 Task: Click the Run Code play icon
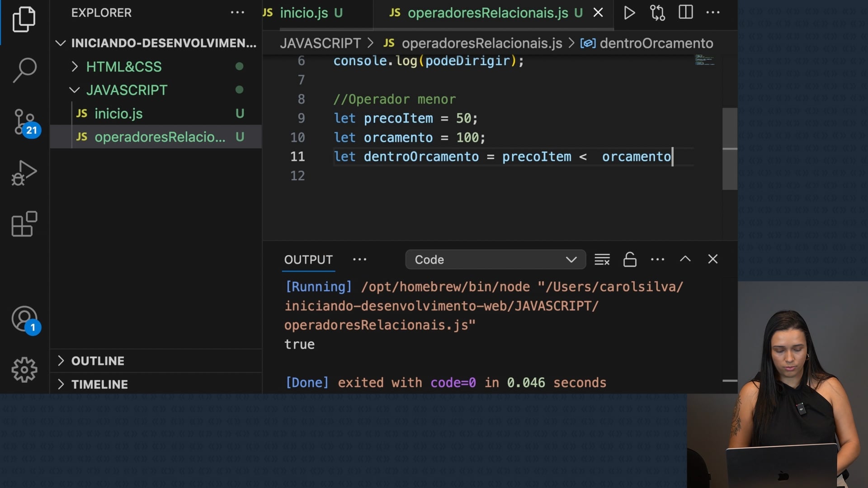coord(629,13)
